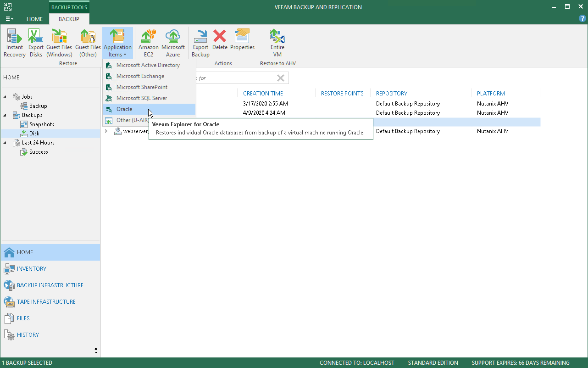This screenshot has height=368, width=588.
Task: Sort by the CREATION TIME column header
Action: click(263, 94)
